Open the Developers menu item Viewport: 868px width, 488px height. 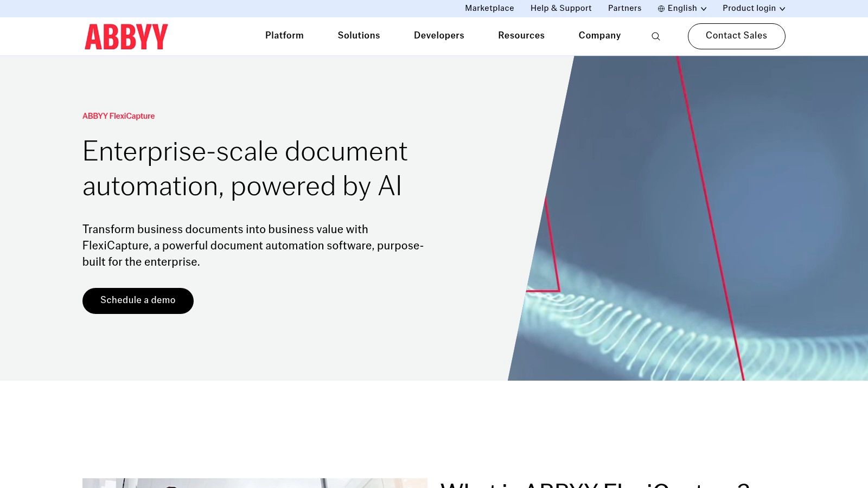coord(439,36)
